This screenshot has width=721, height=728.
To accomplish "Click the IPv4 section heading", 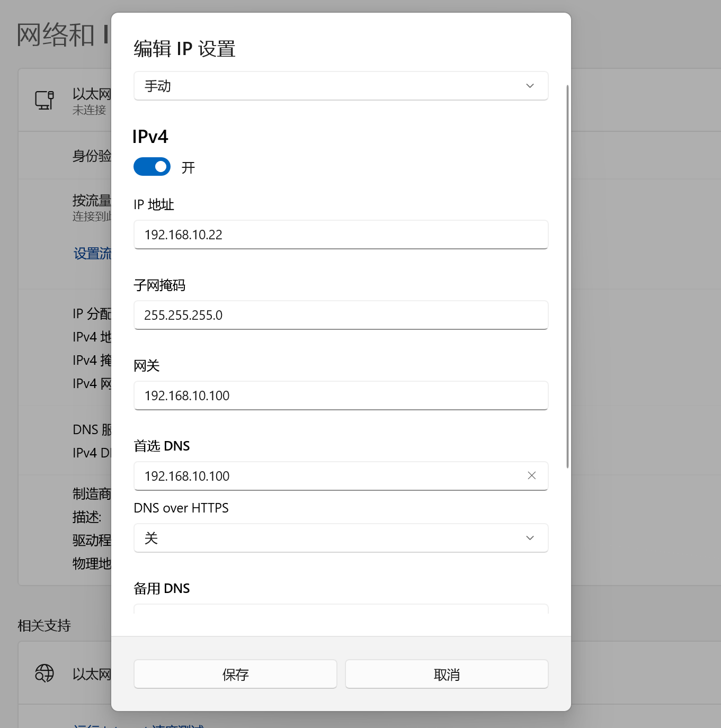I will pyautogui.click(x=150, y=137).
